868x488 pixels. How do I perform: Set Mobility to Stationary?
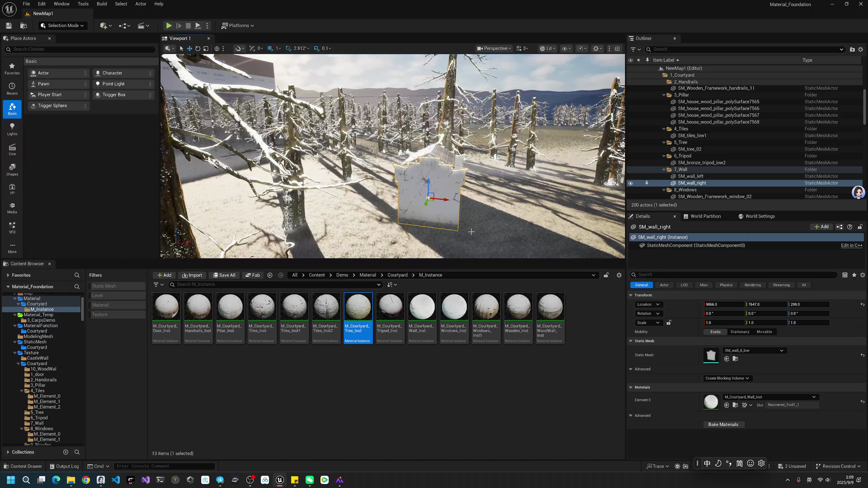(x=740, y=332)
